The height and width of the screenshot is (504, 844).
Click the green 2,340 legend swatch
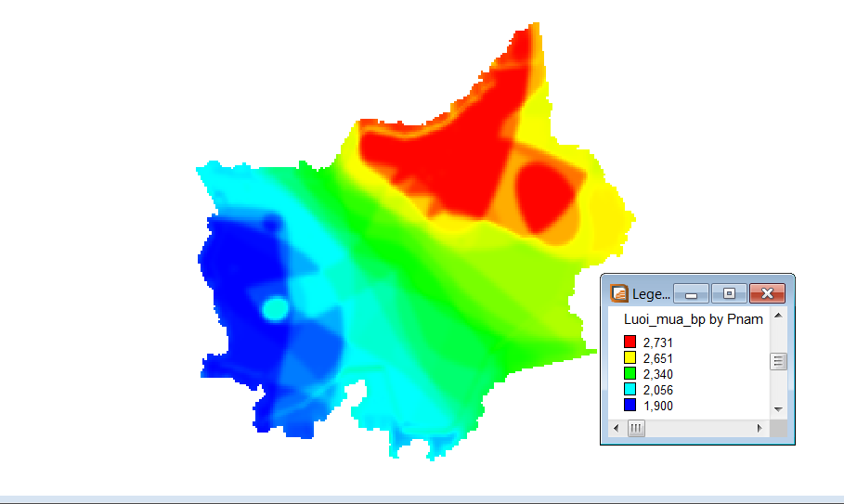(x=630, y=373)
